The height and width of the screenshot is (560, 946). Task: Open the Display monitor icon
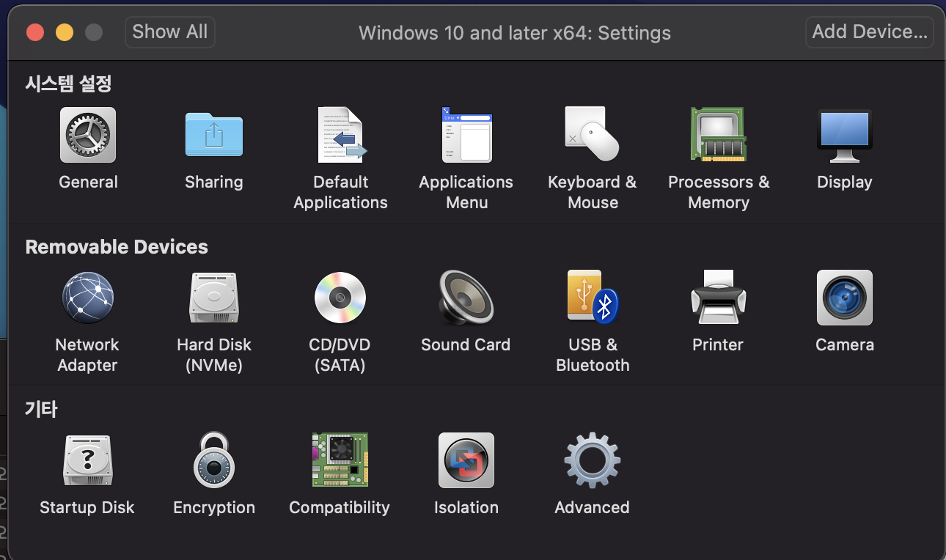(x=845, y=135)
